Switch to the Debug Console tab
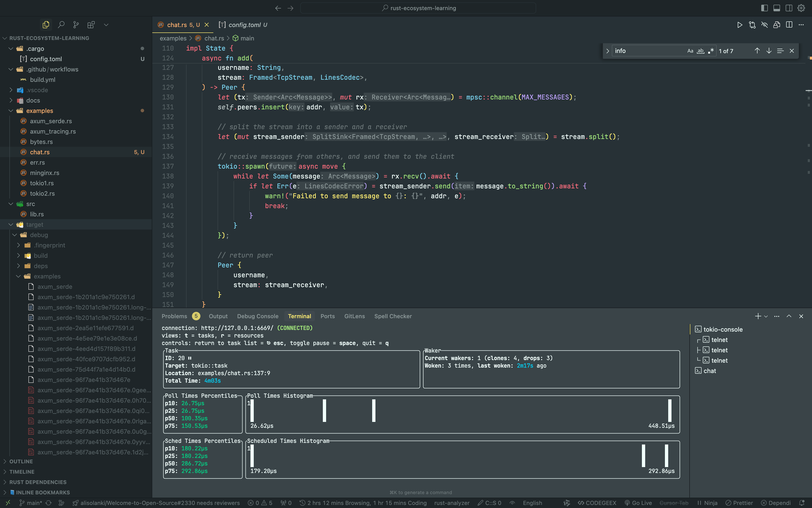The height and width of the screenshot is (508, 812). click(257, 316)
